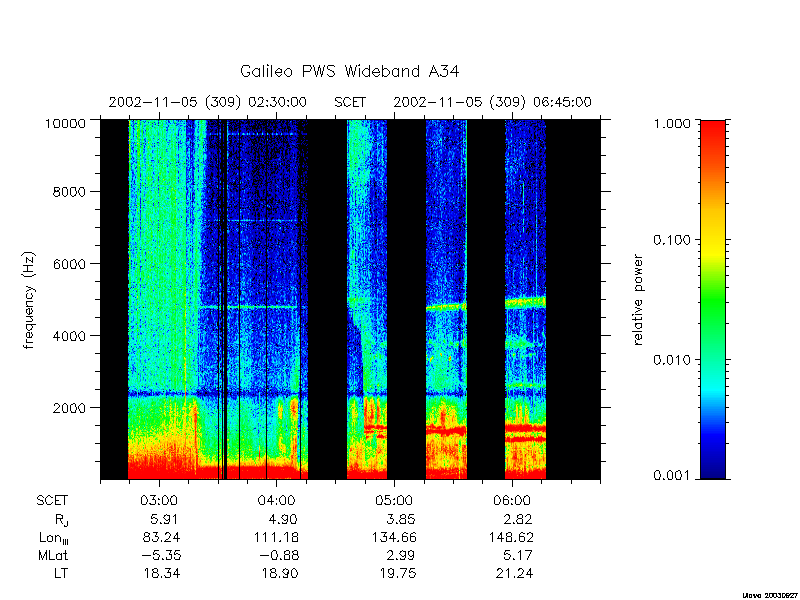Click the red top of the colorbar
The image size is (800, 600).
(x=713, y=133)
